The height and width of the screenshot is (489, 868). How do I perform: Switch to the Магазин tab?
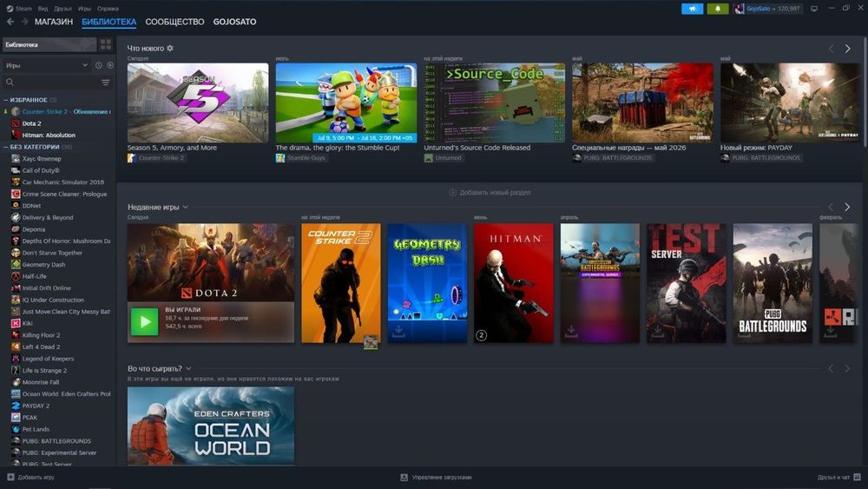click(54, 22)
